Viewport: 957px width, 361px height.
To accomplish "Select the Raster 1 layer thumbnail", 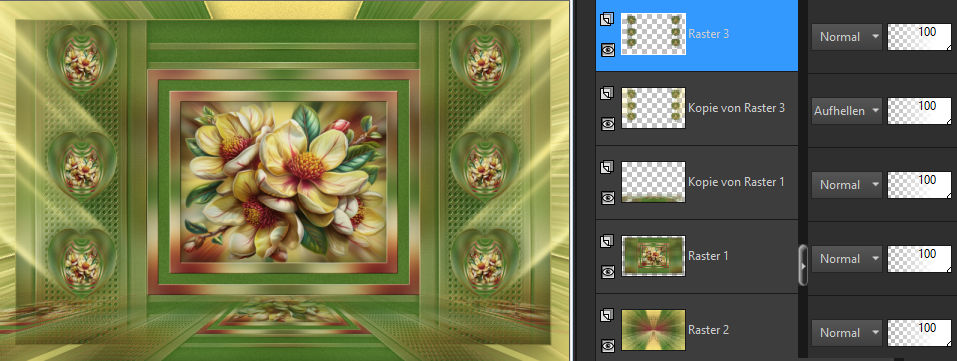I will point(653,256).
